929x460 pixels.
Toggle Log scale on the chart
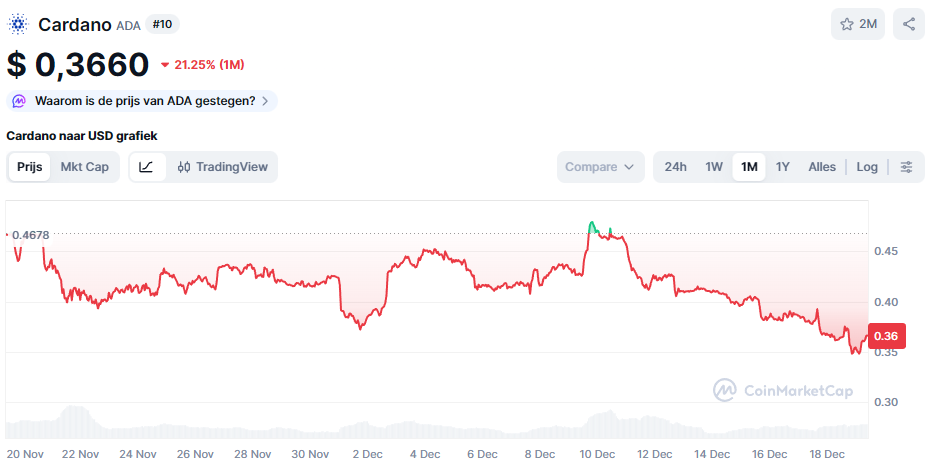coord(867,167)
